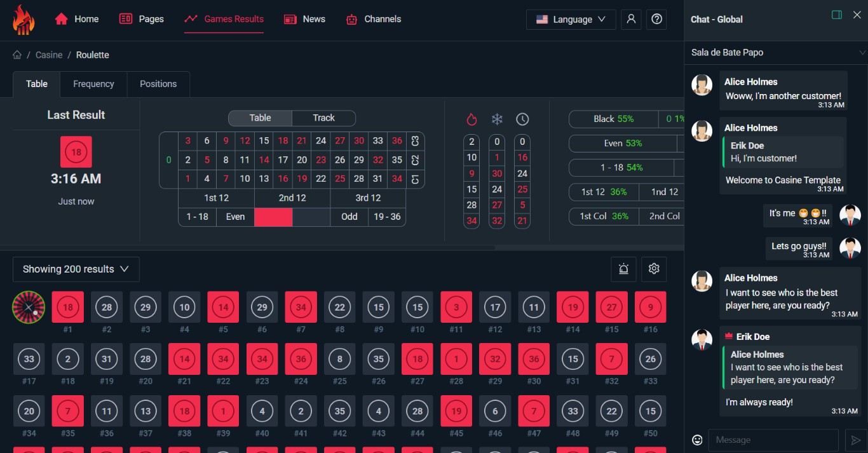The height and width of the screenshot is (453, 868).
Task: Click the Odd bet cell
Action: point(349,217)
